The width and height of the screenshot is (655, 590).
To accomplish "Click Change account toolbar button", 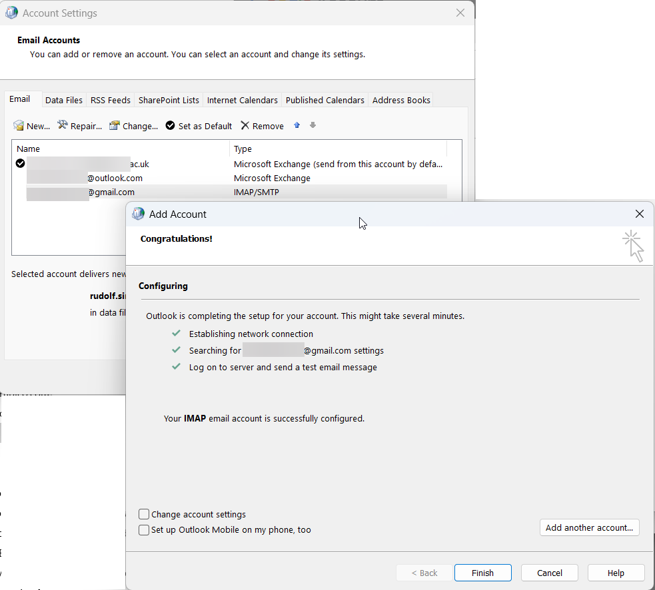I will click(134, 126).
